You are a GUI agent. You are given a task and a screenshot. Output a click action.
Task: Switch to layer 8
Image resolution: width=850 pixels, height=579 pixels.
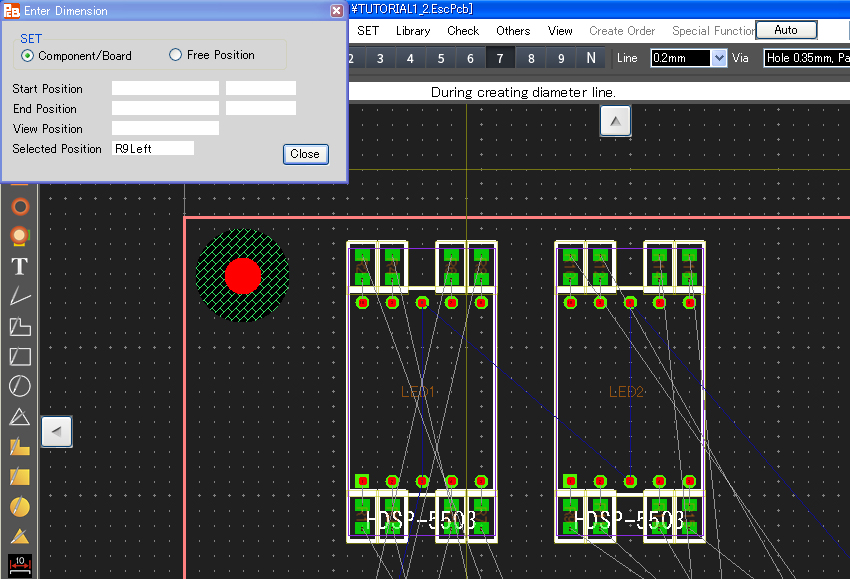(x=531, y=58)
